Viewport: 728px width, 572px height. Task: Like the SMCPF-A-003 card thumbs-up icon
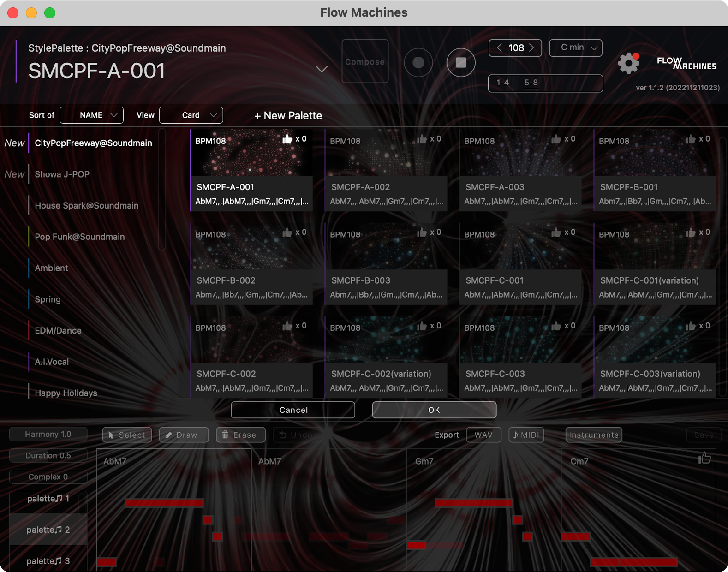(x=556, y=139)
